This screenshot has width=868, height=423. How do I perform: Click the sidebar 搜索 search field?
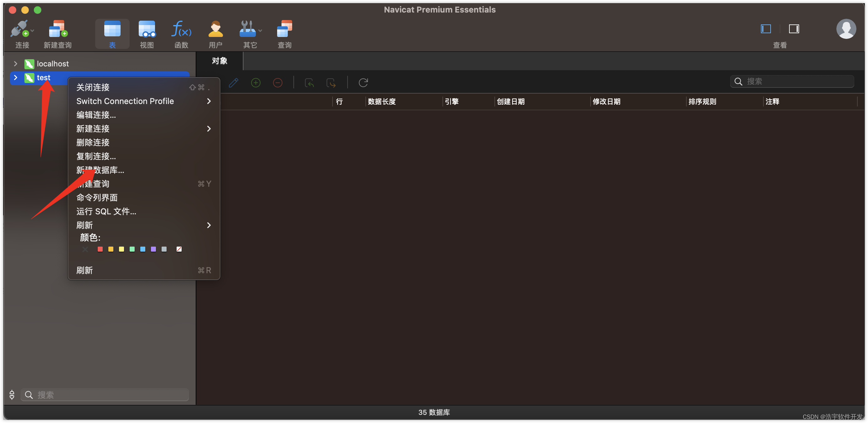point(105,395)
